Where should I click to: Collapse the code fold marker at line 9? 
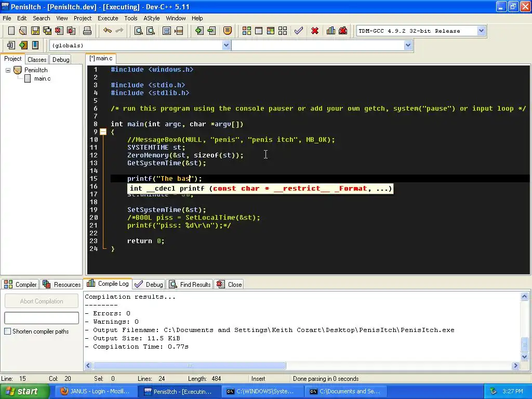(103, 131)
